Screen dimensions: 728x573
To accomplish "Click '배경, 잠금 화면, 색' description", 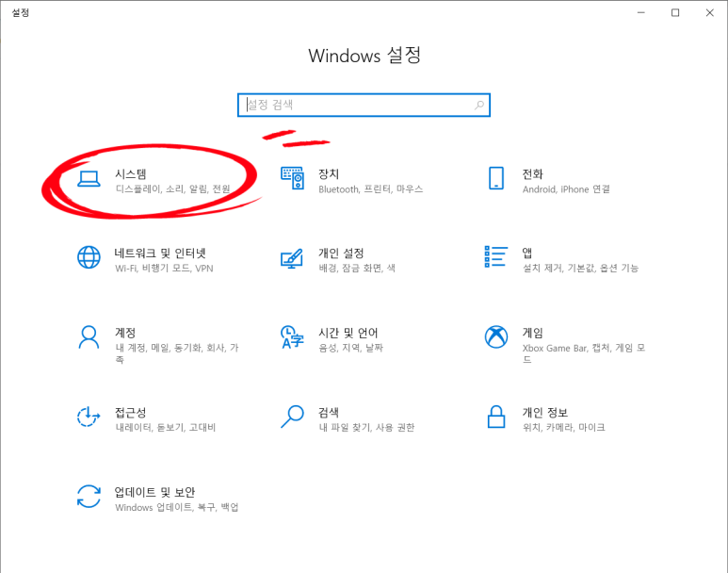I will point(357,269).
